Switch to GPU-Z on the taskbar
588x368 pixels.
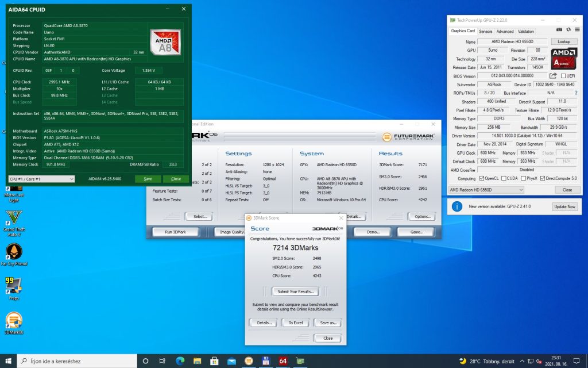click(300, 361)
